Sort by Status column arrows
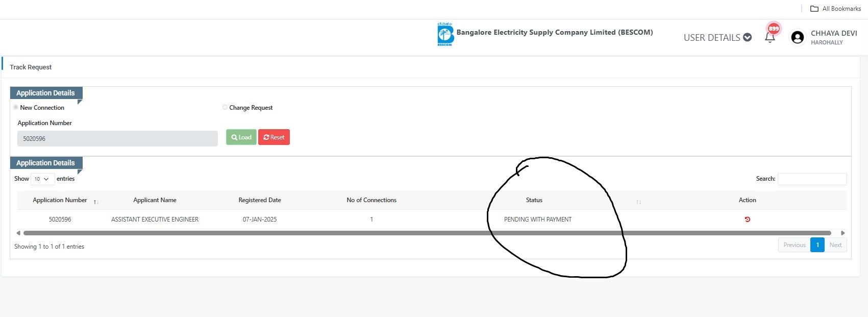Screen dimensions: 868x317 638,202
